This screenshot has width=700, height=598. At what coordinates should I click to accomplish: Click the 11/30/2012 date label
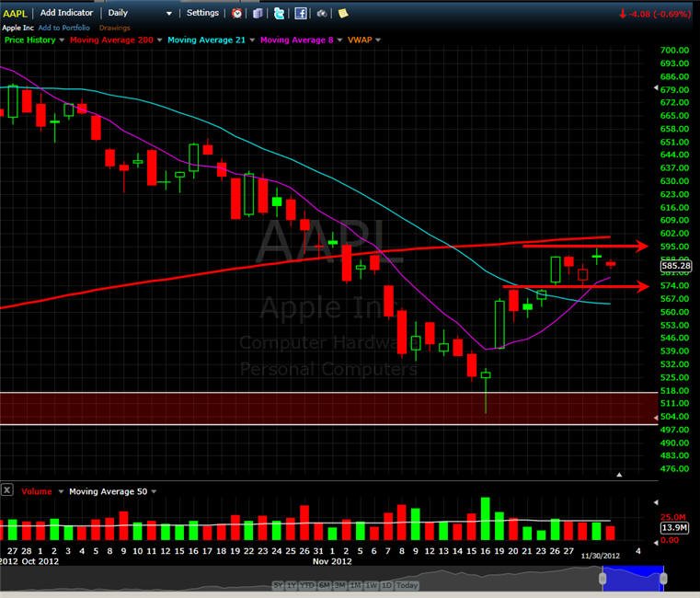coord(601,556)
